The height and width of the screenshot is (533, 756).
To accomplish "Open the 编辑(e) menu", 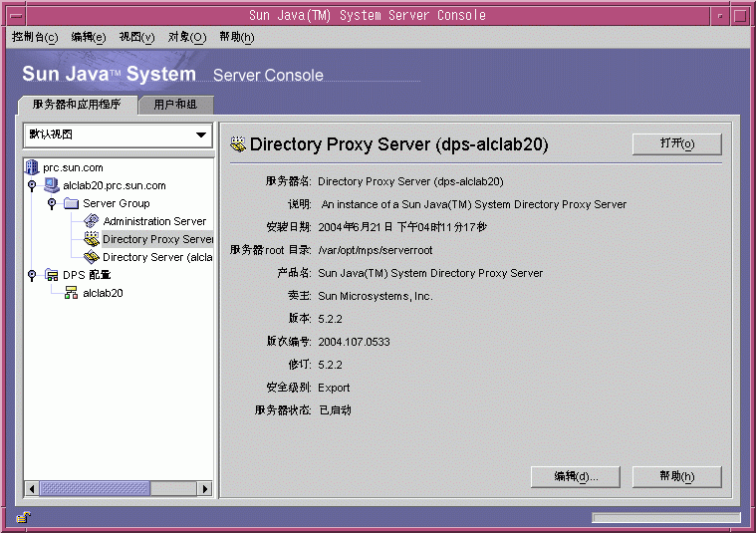I will click(89, 37).
